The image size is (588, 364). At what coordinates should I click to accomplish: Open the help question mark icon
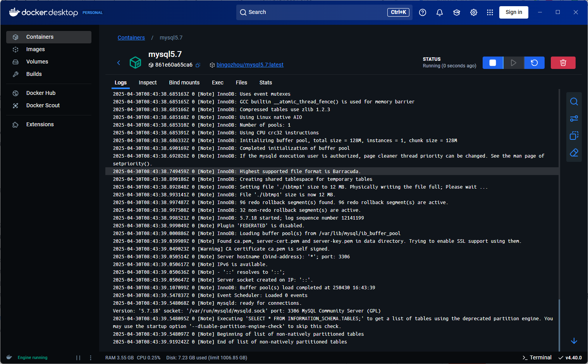coord(423,12)
